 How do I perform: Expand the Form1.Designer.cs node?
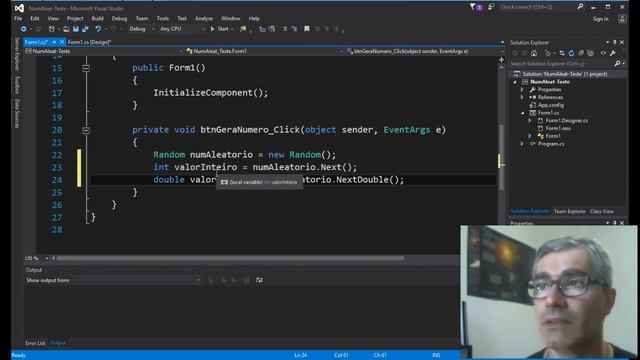tap(530, 120)
